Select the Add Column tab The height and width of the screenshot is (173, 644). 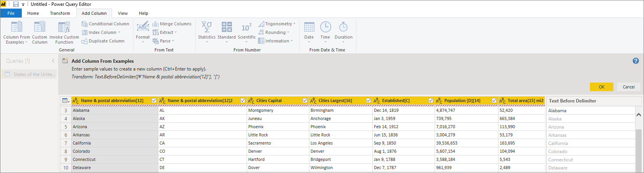pos(94,13)
